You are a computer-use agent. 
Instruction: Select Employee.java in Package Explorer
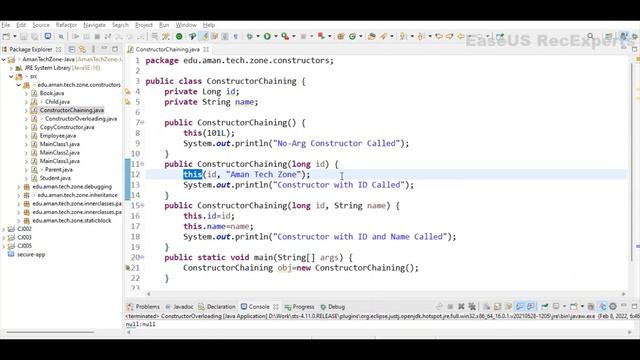[58, 136]
